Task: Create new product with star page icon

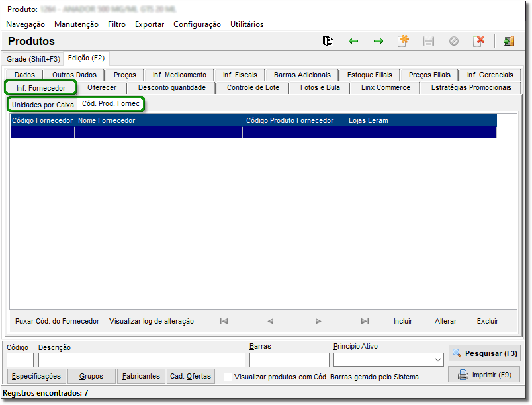Action: click(x=404, y=41)
